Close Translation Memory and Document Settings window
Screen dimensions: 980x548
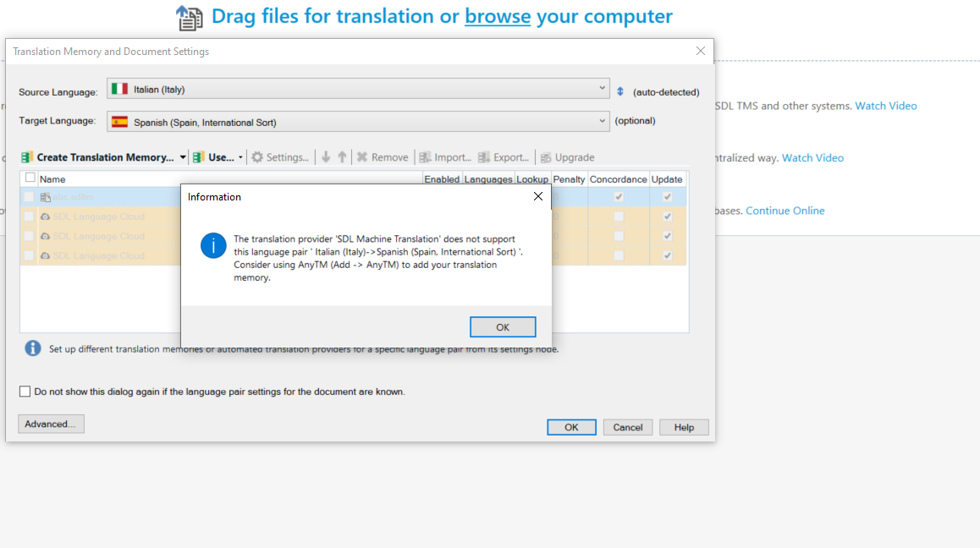[x=701, y=52]
